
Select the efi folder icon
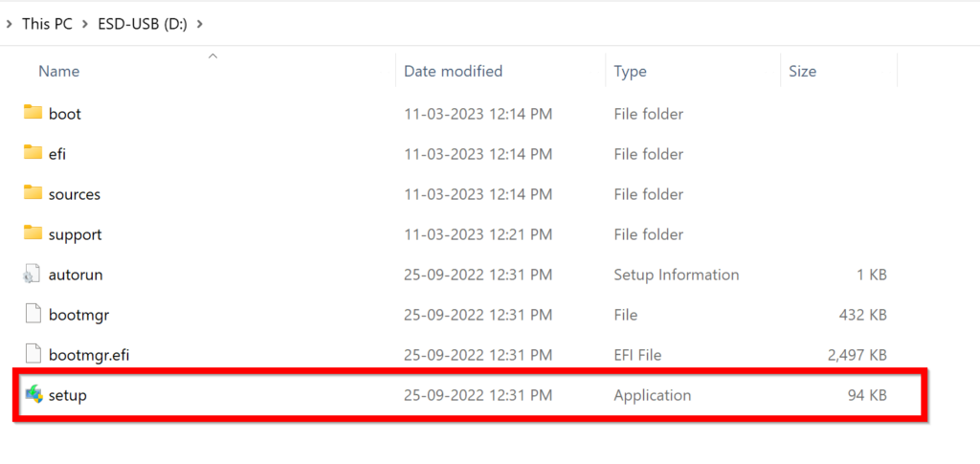coord(33,153)
